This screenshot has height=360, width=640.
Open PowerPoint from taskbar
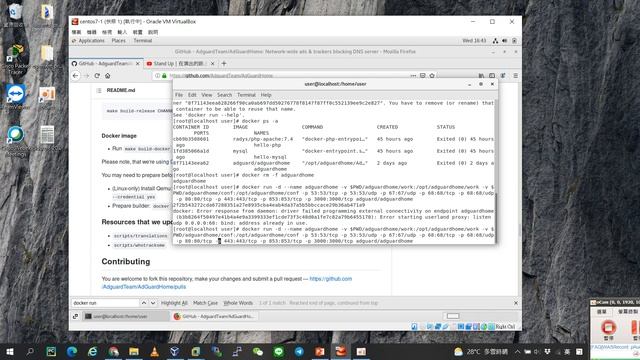click(320, 351)
